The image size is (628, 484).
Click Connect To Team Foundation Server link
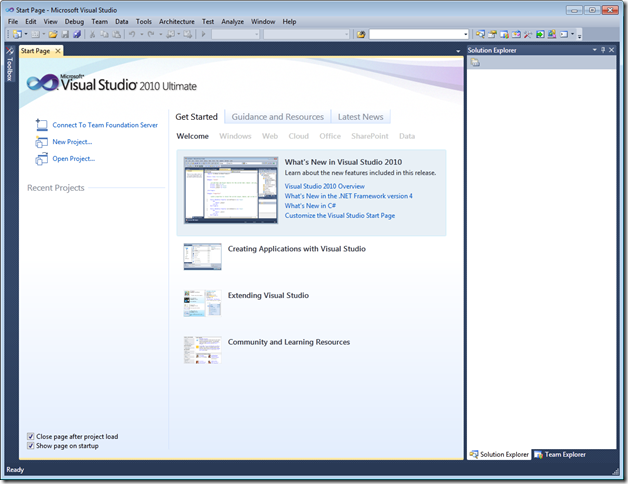pos(105,125)
